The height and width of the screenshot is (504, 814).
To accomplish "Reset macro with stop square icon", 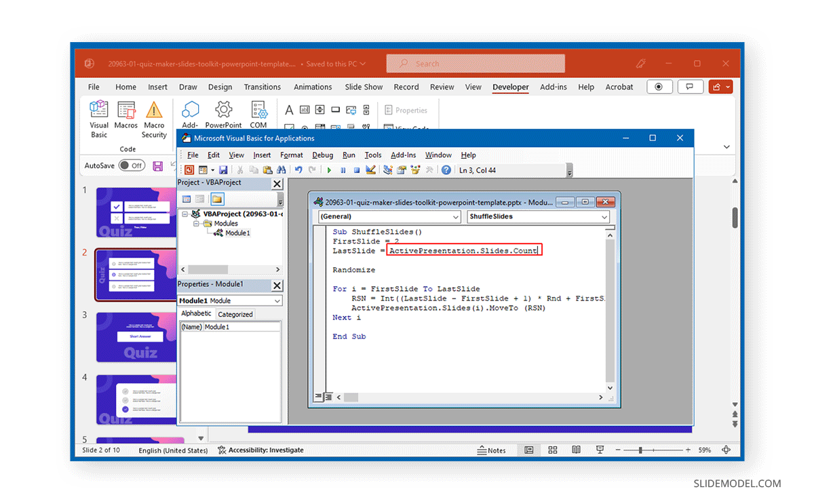I will [357, 170].
